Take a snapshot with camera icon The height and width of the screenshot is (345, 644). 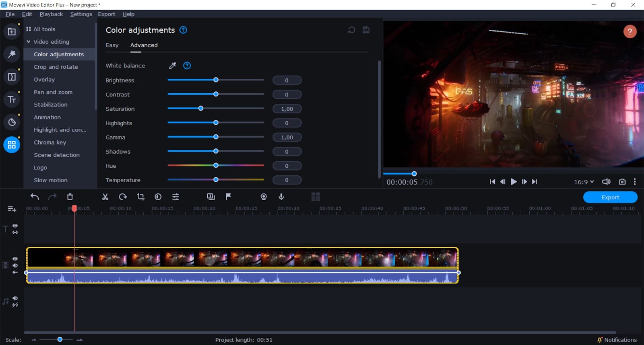pyautogui.click(x=622, y=182)
